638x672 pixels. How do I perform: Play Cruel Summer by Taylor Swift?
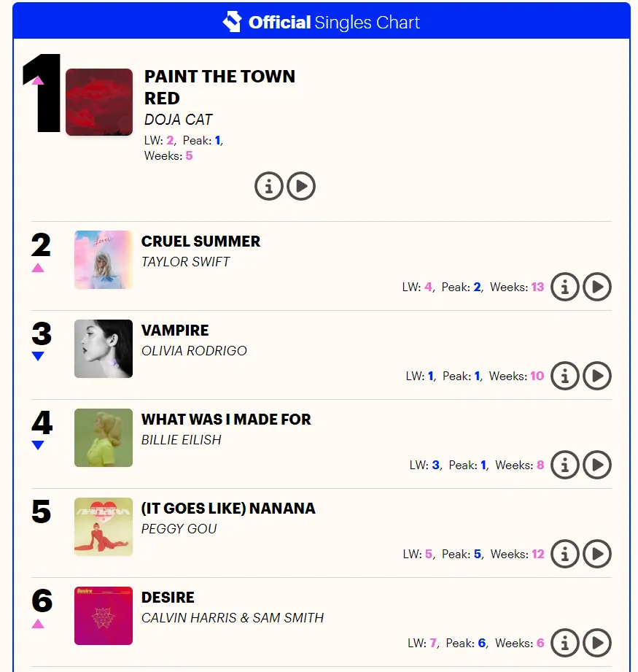597,287
